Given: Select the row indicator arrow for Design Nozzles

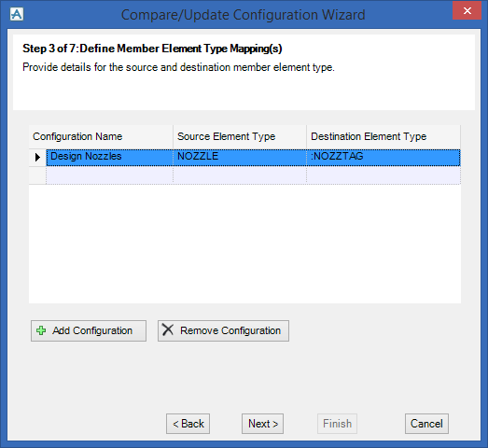Looking at the screenshot, I should point(37,157).
